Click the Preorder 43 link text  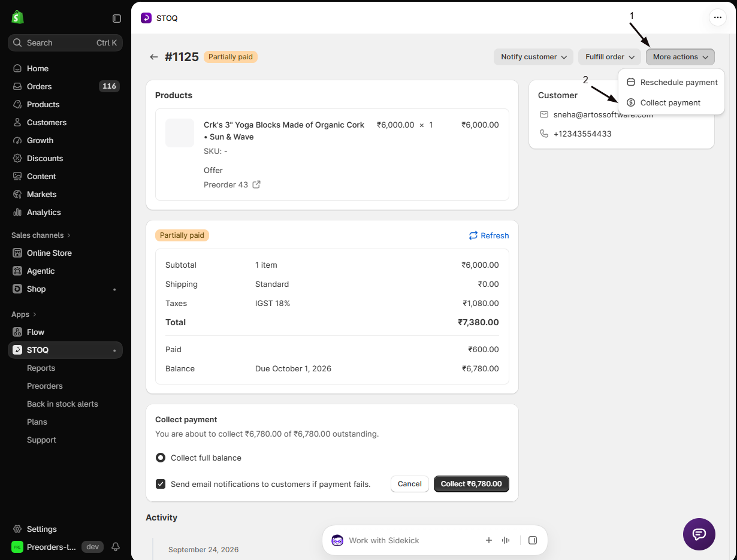point(226,184)
